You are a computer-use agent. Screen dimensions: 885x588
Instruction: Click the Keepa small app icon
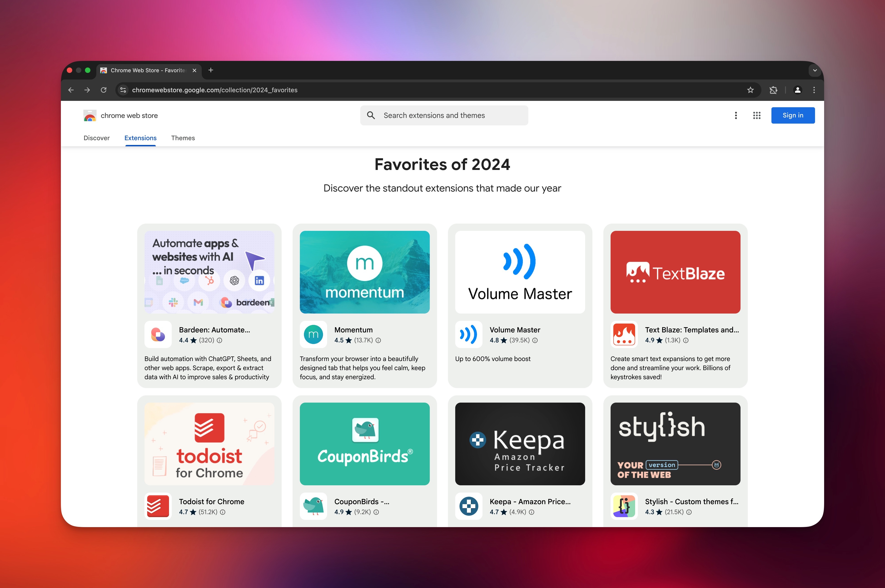coord(469,506)
